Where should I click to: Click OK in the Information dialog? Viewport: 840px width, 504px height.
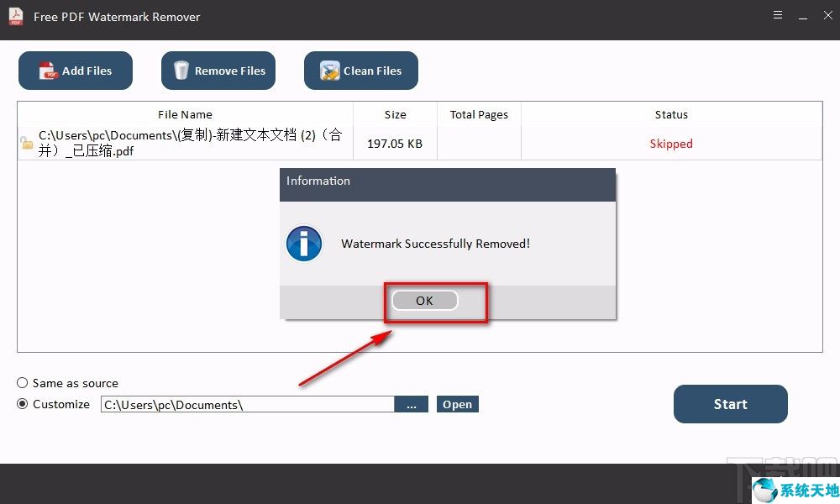423,300
